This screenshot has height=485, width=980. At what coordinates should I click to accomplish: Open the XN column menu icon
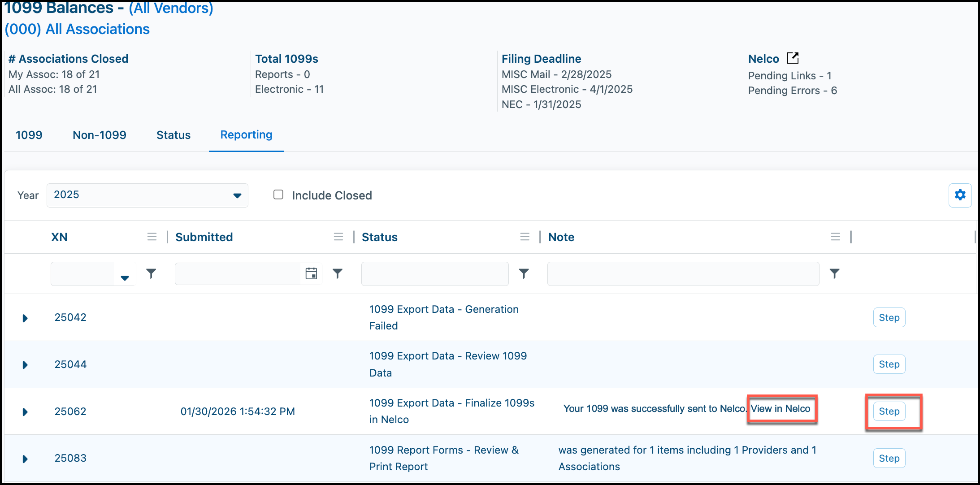152,237
